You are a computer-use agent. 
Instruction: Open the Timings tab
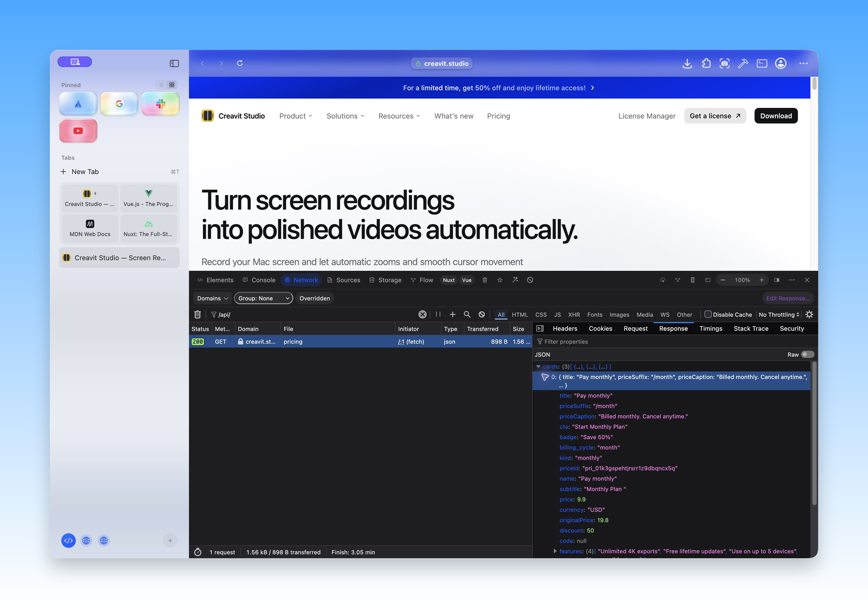[711, 328]
